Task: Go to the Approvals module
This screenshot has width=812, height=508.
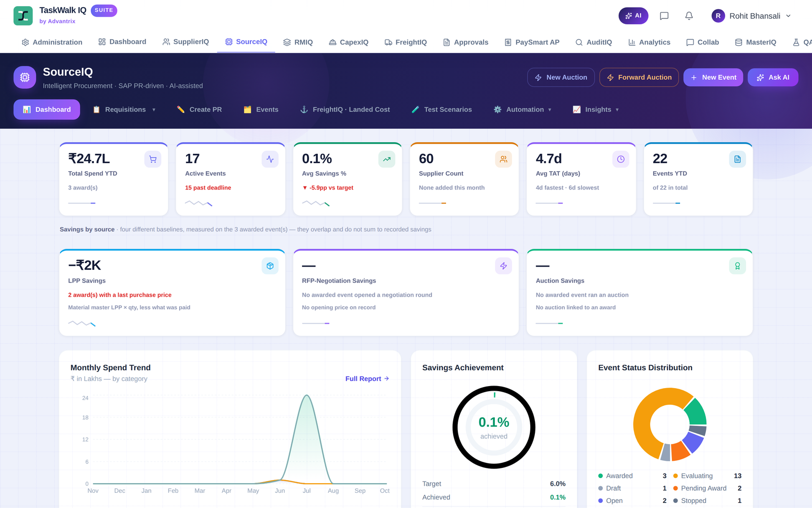Action: tap(466, 42)
